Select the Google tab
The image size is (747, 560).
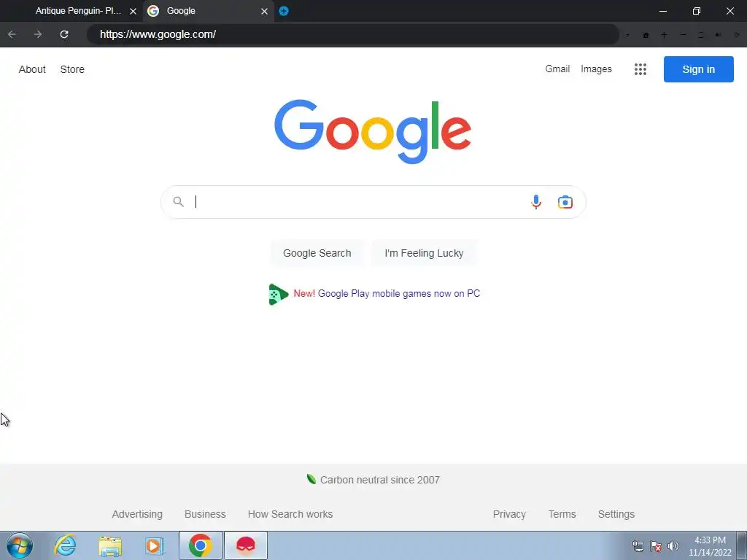(208, 11)
